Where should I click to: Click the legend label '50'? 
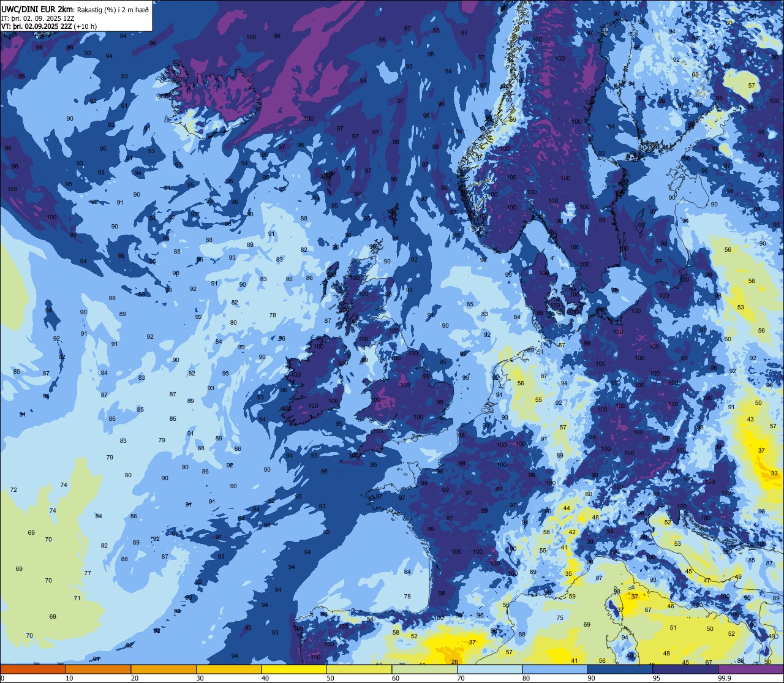tap(330, 678)
